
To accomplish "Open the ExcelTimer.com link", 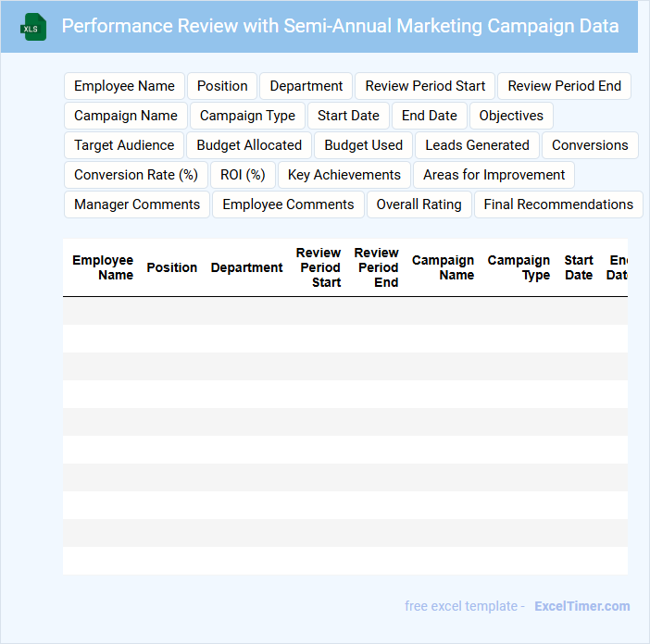I will [x=581, y=606].
